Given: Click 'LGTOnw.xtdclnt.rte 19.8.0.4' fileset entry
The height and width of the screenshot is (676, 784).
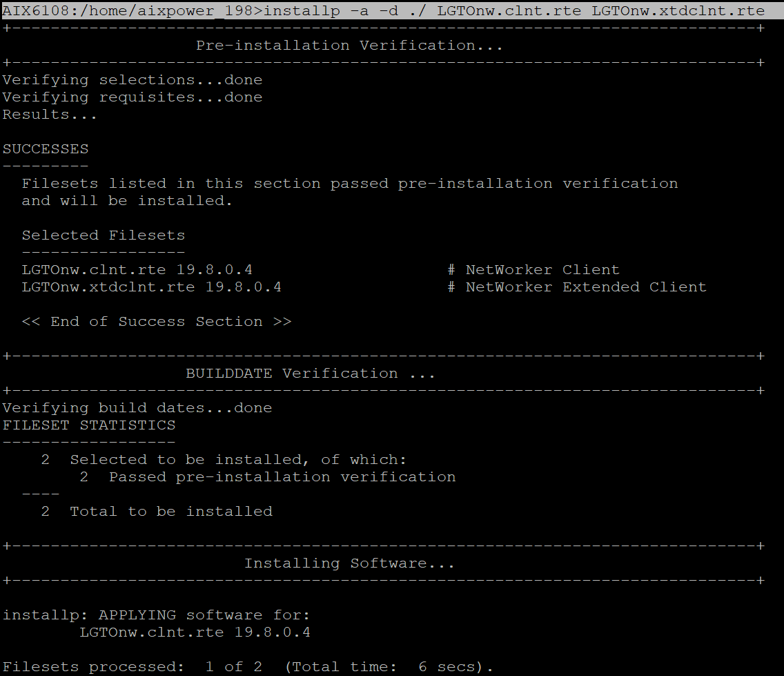Looking at the screenshot, I should (152, 287).
